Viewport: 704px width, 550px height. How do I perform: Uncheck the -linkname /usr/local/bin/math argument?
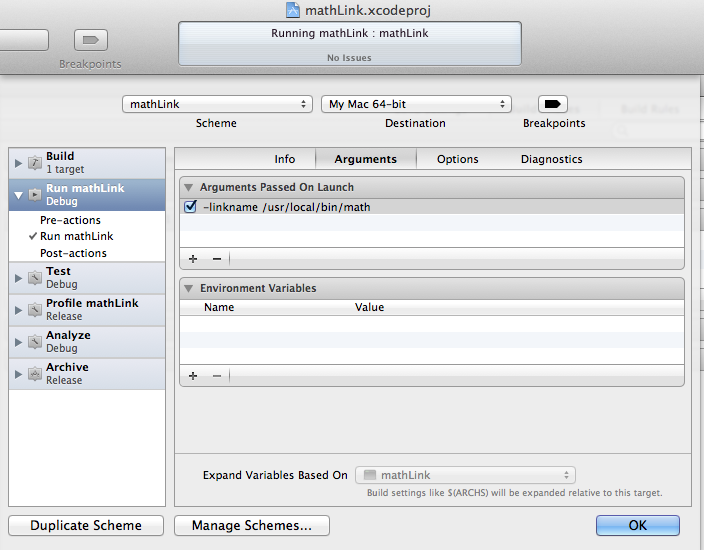[x=190, y=207]
